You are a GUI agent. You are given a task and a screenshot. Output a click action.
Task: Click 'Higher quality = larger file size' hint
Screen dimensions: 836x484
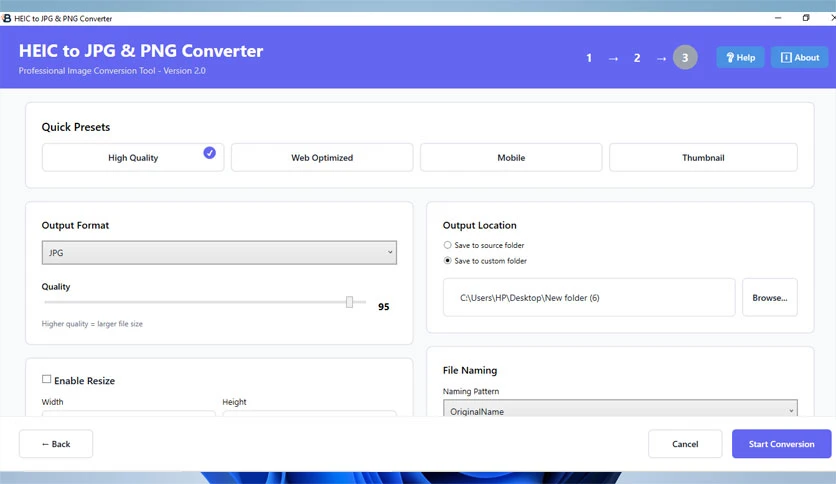[92, 324]
